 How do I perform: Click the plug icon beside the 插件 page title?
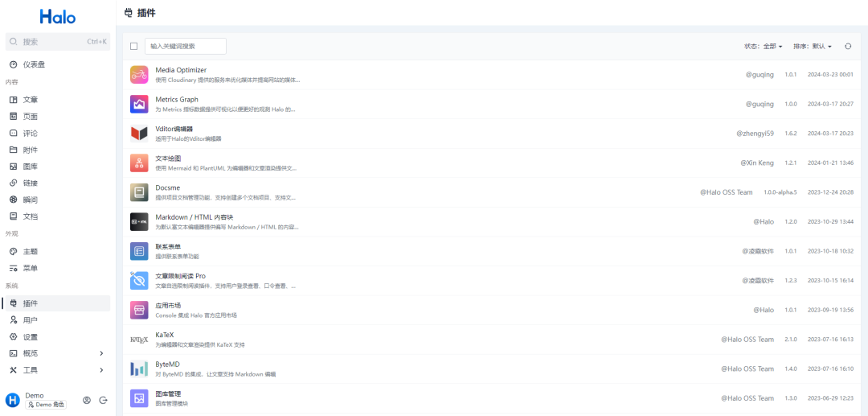129,13
